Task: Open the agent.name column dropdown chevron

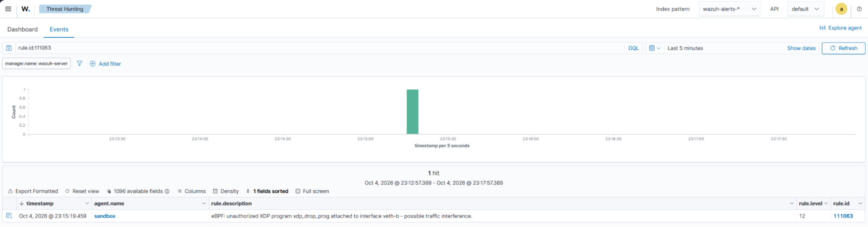Action: [204, 204]
